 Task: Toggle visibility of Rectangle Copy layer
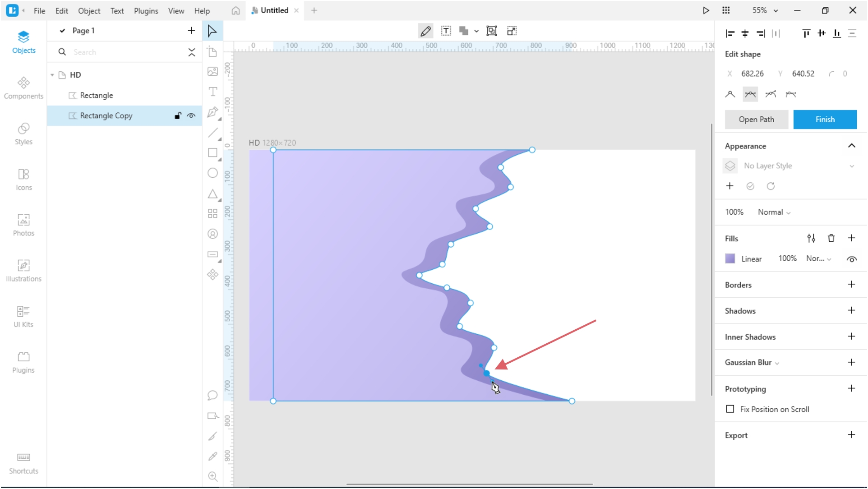coord(191,115)
